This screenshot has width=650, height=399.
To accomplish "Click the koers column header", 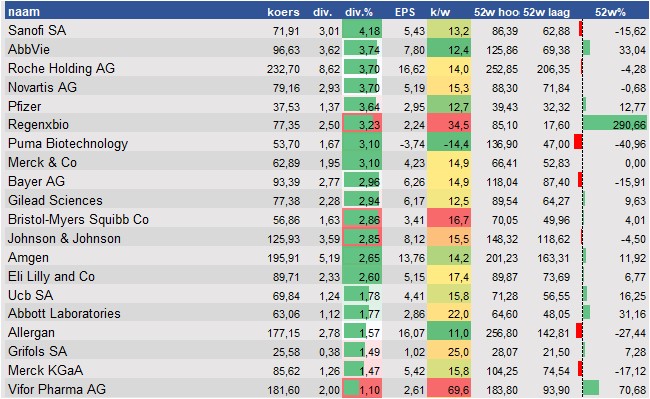I will 283,12.
